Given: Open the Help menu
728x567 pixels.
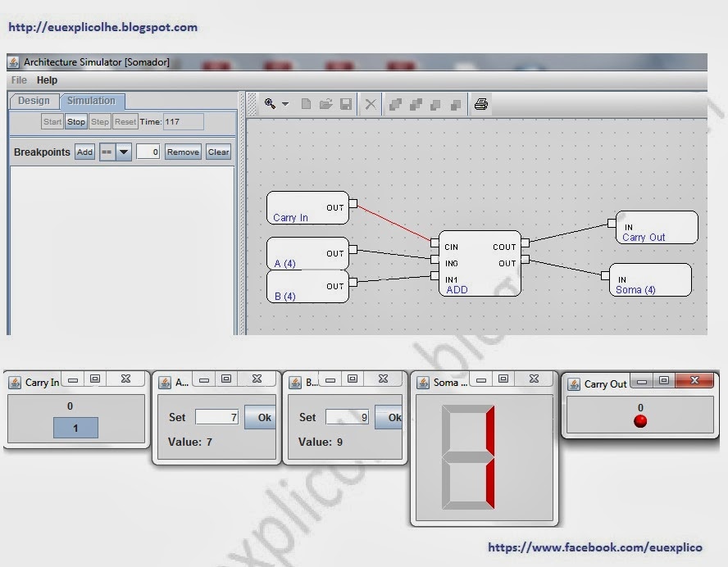Looking at the screenshot, I should click(47, 80).
